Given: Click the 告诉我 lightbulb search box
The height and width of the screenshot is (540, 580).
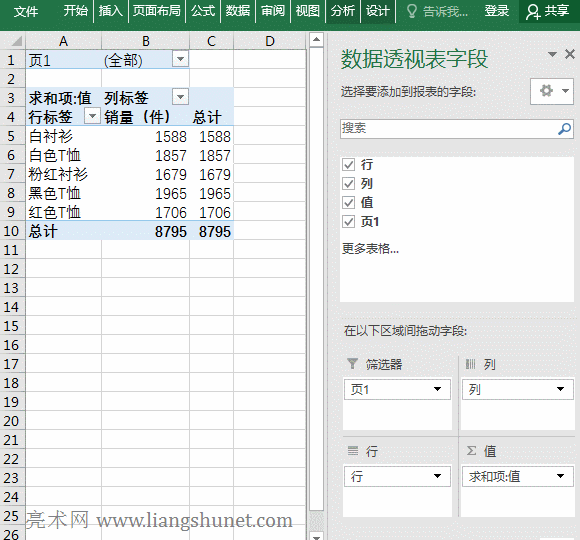Looking at the screenshot, I should coord(437,11).
